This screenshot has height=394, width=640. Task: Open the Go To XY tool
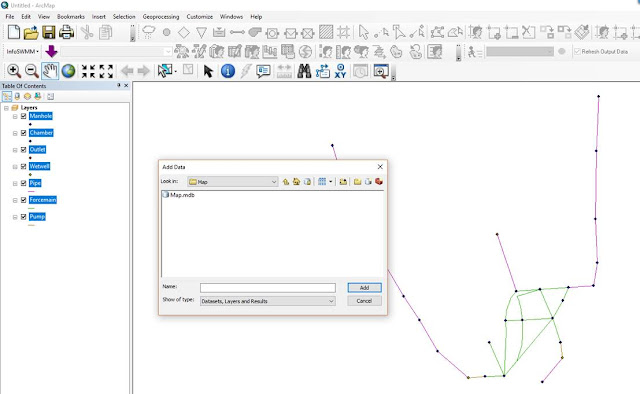[340, 71]
